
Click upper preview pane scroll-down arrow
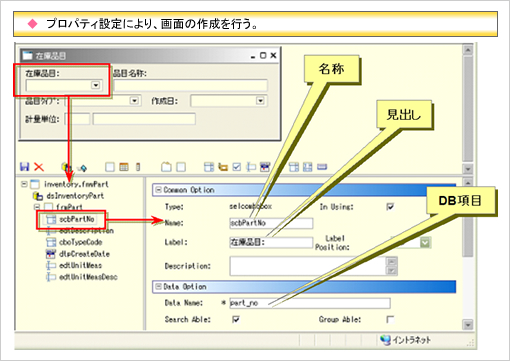pyautogui.click(x=468, y=168)
